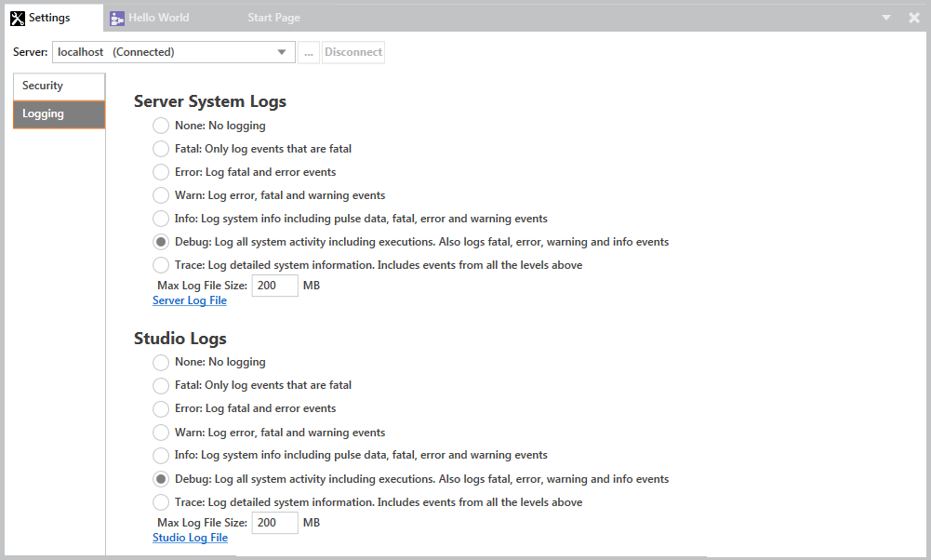931x560 pixels.
Task: Select Studio logs None: No logging
Action: pyautogui.click(x=161, y=362)
